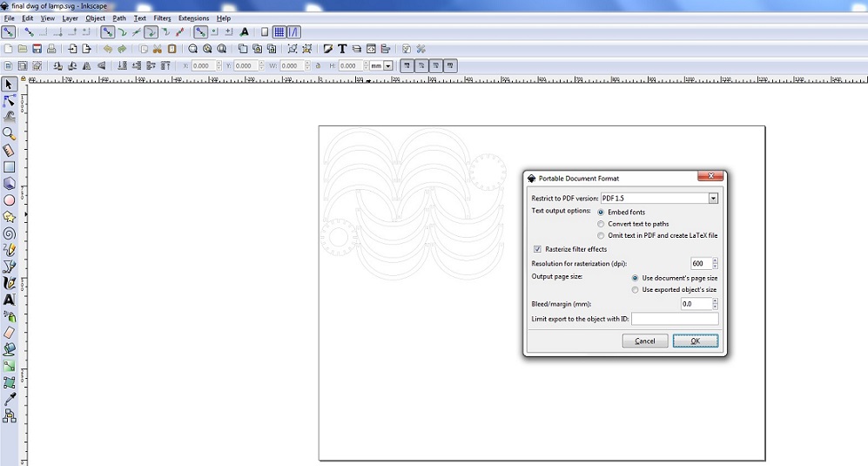Click OK in PDF dialog

pos(696,341)
